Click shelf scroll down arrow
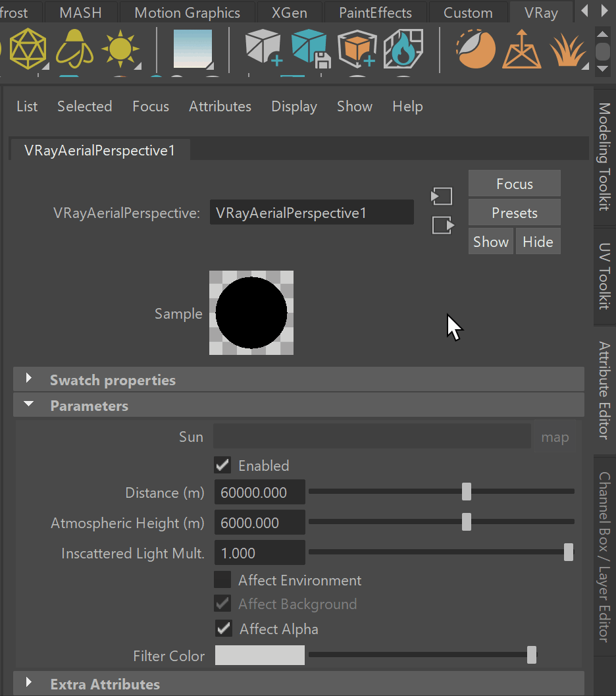The image size is (616, 696). pos(602,68)
